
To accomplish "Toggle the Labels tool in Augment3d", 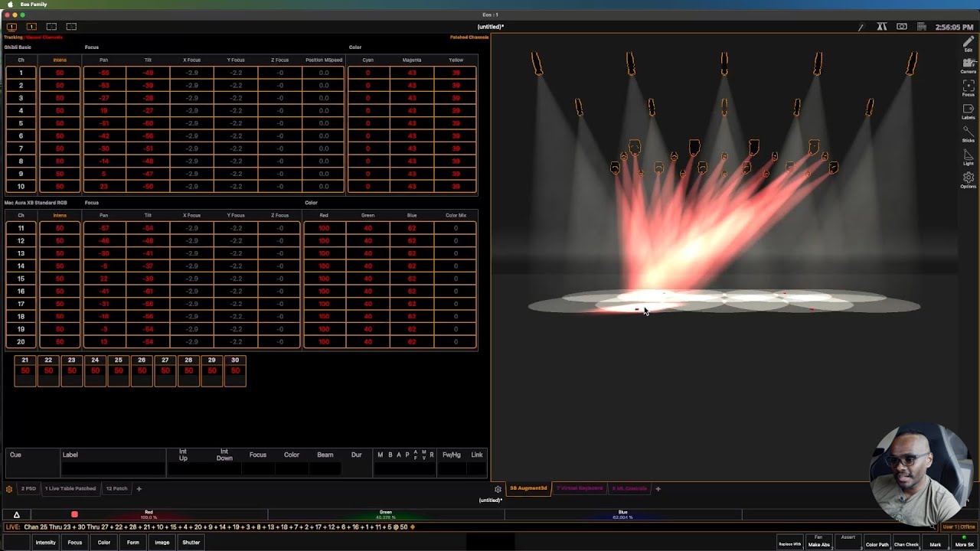I will pos(969,112).
